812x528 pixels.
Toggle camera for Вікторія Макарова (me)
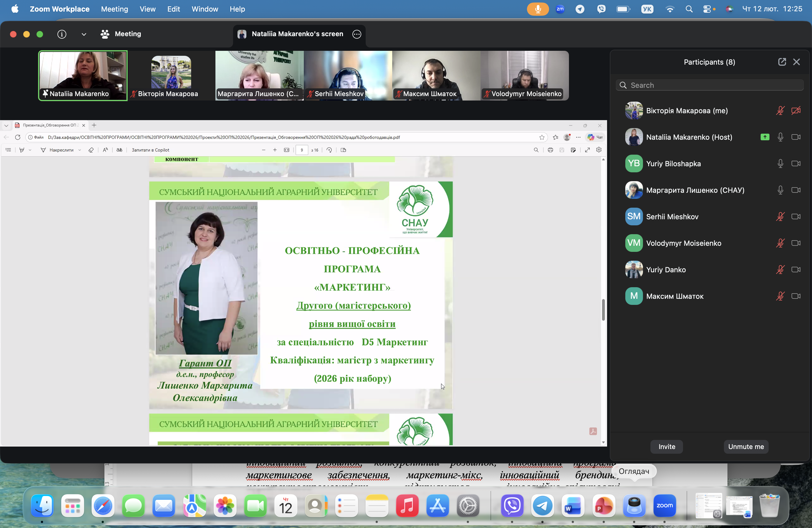tap(796, 110)
